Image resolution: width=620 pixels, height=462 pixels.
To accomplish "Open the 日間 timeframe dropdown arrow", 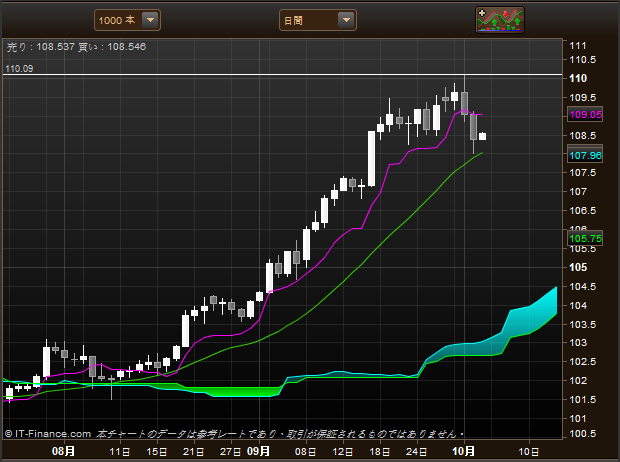I will coord(346,20).
